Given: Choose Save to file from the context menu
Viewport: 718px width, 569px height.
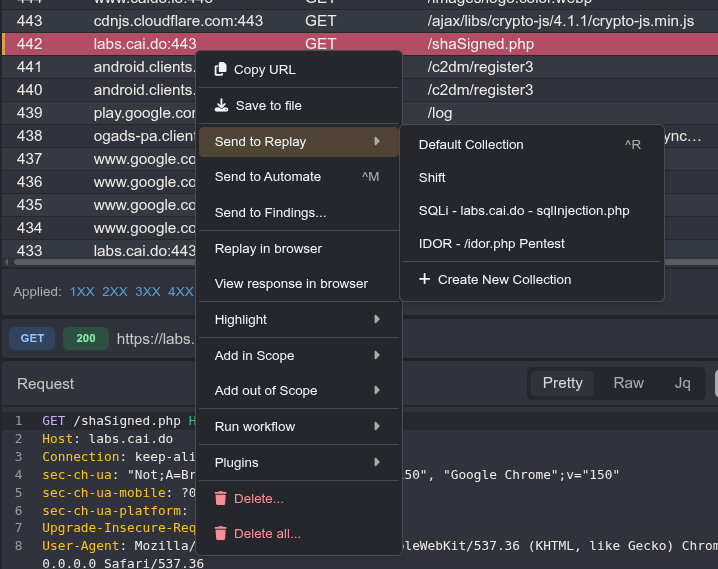Looking at the screenshot, I should (x=299, y=106).
